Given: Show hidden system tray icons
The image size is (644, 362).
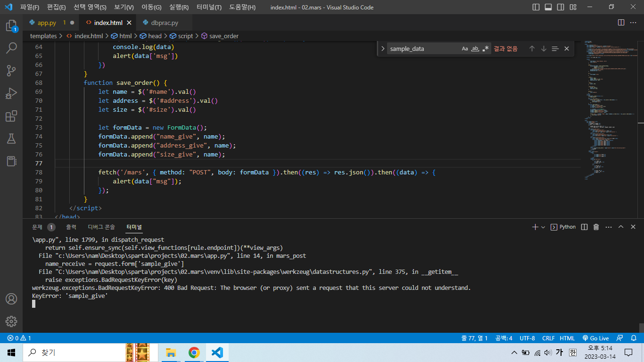Looking at the screenshot, I should (x=514, y=352).
